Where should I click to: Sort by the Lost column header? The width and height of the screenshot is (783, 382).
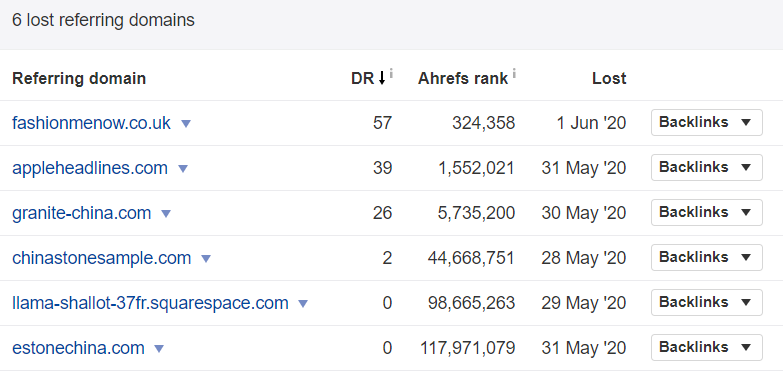[609, 78]
